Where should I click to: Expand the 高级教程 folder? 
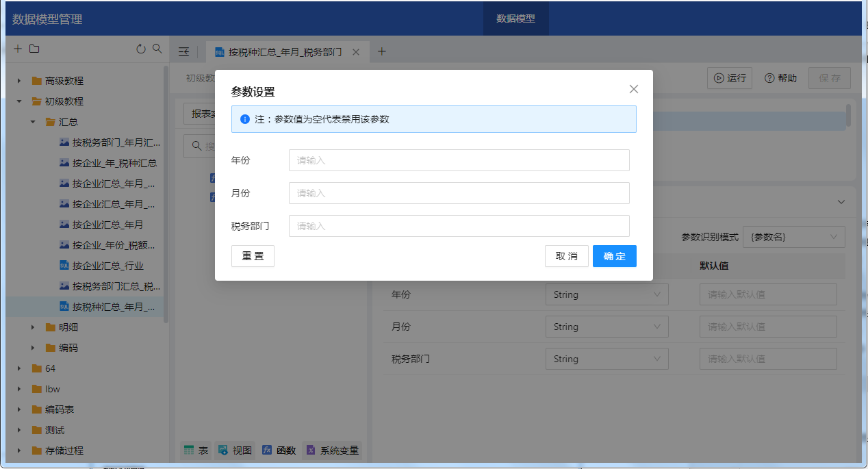pos(19,81)
